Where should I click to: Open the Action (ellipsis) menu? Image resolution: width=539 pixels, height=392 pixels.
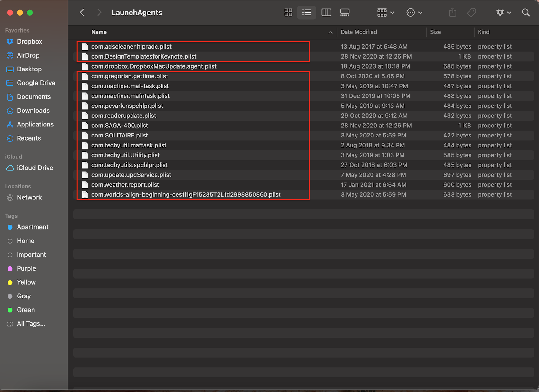pos(414,13)
